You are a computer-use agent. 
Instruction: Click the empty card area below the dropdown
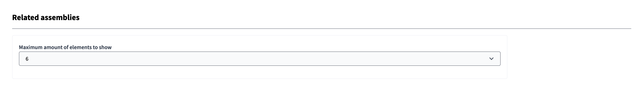click(259, 72)
